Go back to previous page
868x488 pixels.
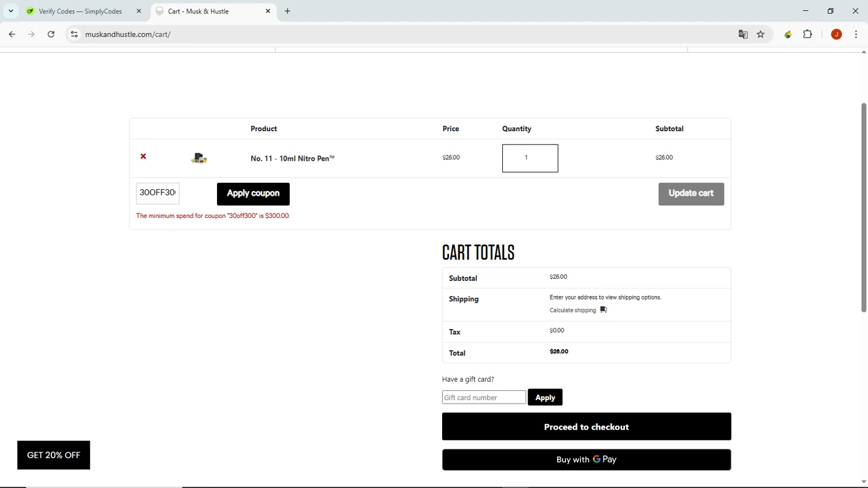[x=12, y=34]
